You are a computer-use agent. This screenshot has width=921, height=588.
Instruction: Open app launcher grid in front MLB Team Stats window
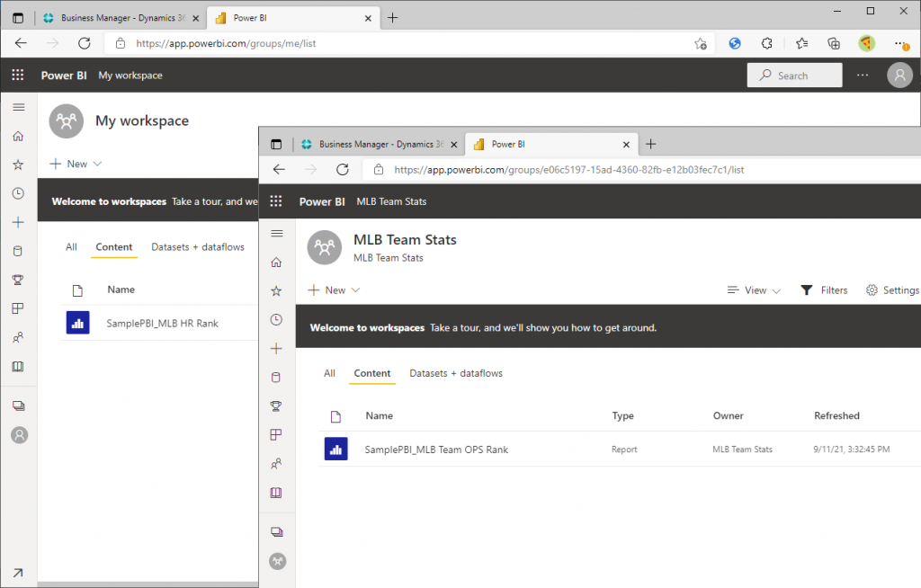[276, 201]
